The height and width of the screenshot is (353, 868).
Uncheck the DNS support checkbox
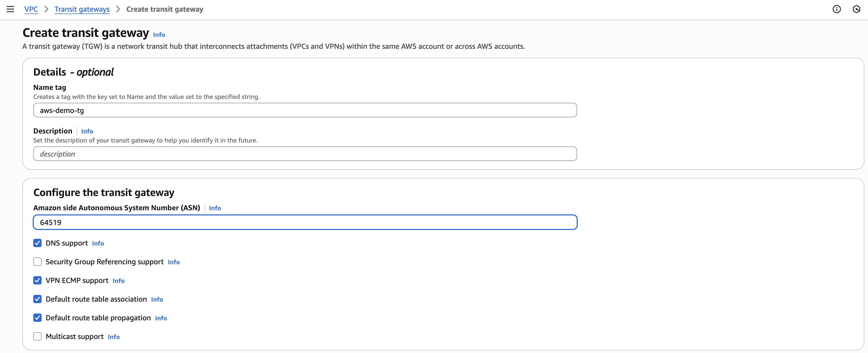pos(37,243)
